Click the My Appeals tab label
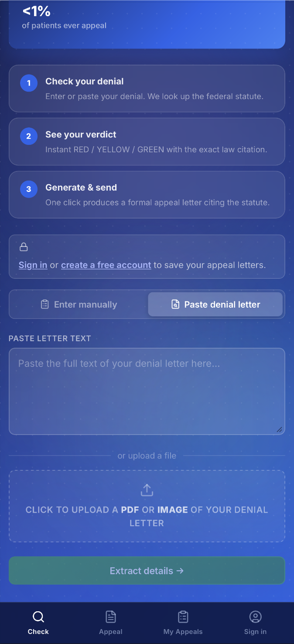The height and width of the screenshot is (644, 294). (x=183, y=631)
